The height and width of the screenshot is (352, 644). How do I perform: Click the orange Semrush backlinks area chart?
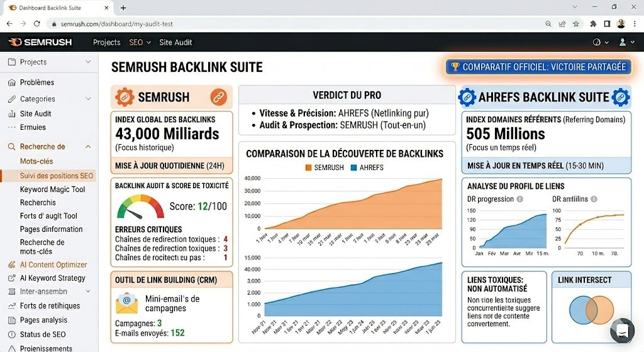353,205
